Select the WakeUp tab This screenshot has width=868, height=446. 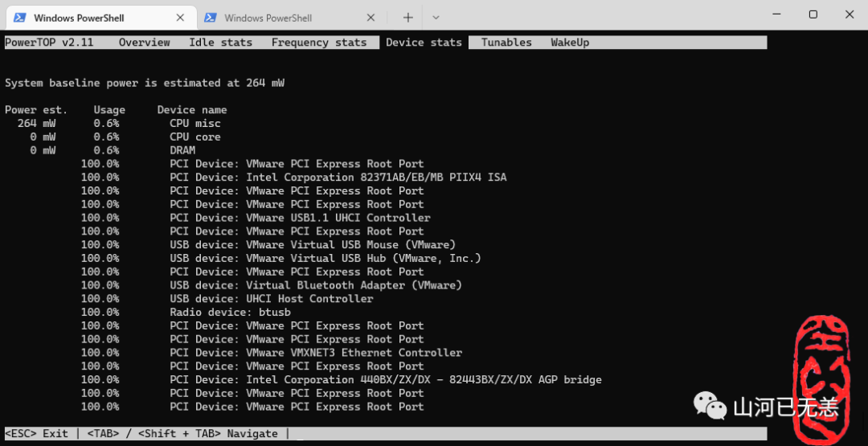[570, 43]
